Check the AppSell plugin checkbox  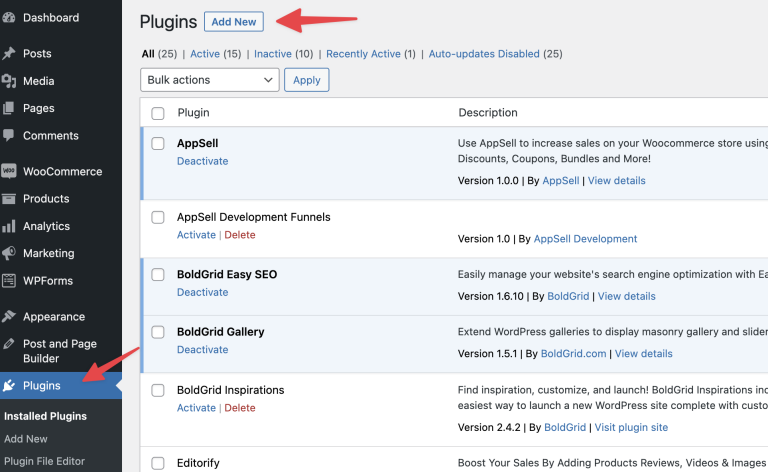(x=158, y=143)
